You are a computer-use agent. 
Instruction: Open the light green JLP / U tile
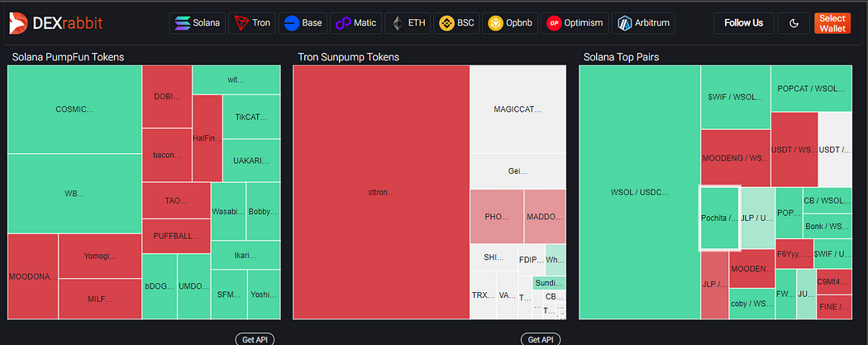coord(757,218)
